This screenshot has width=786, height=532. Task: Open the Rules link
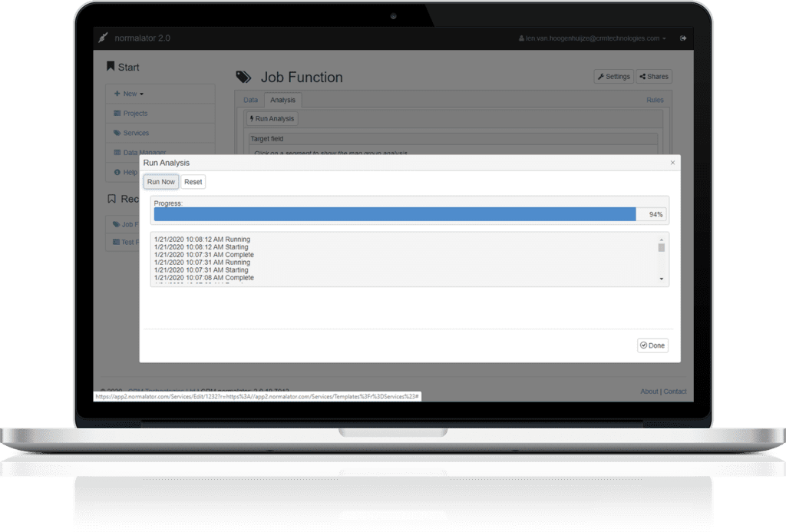[655, 100]
